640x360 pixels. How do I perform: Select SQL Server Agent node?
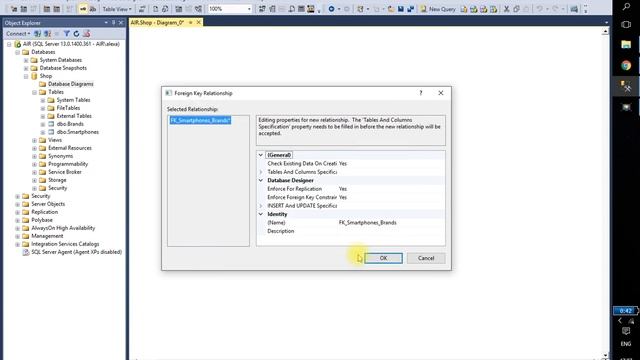pyautogui.click(x=76, y=252)
